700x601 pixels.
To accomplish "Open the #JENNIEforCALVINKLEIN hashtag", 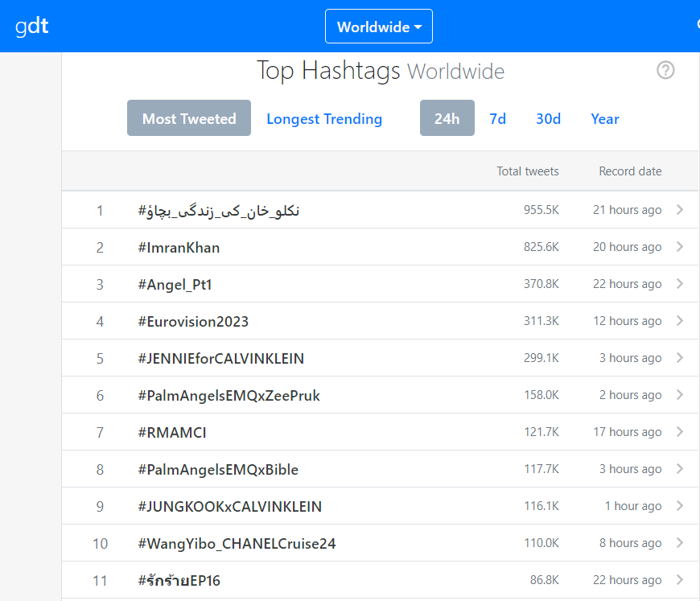I will pos(221,359).
